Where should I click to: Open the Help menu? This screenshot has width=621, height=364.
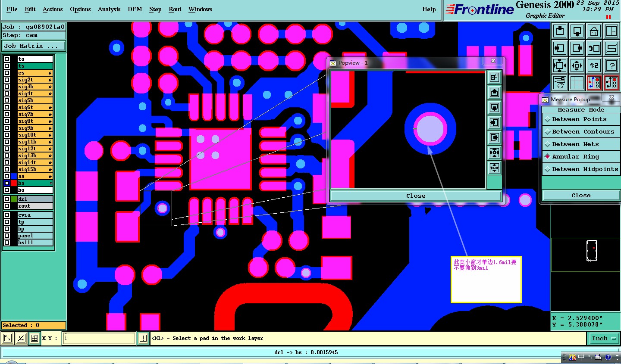point(429,9)
